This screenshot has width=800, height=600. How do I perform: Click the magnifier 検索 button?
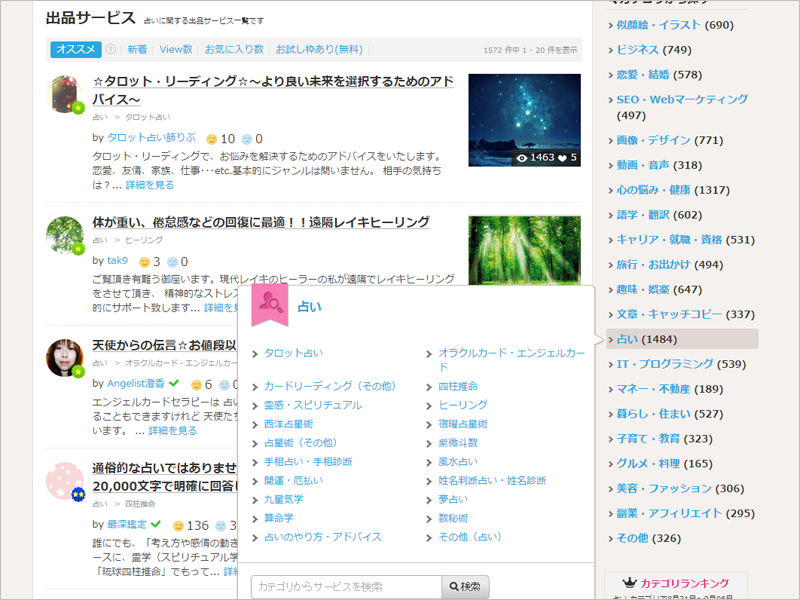click(465, 587)
